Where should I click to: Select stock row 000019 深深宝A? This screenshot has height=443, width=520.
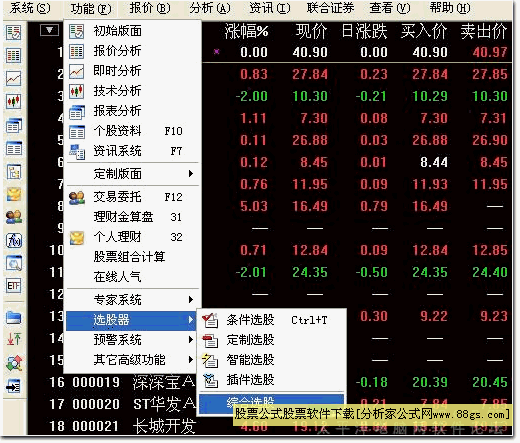122,382
